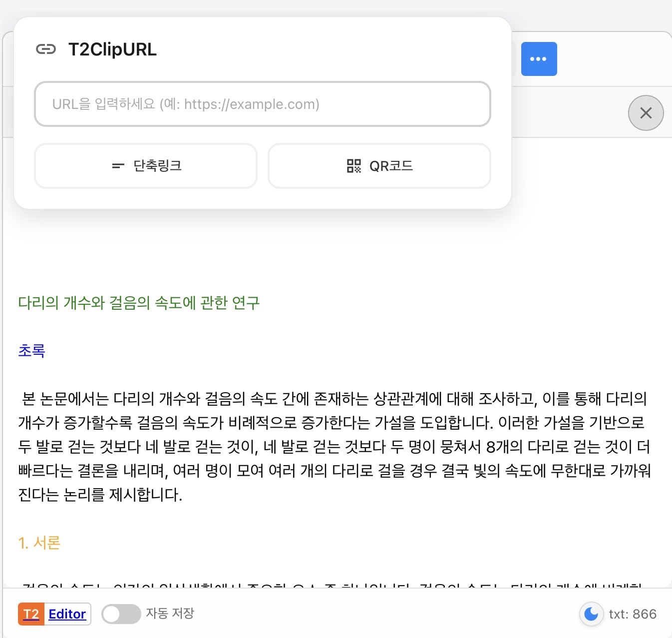
Task: Enable the 자동 저장 auto-save switch
Action: 121,614
